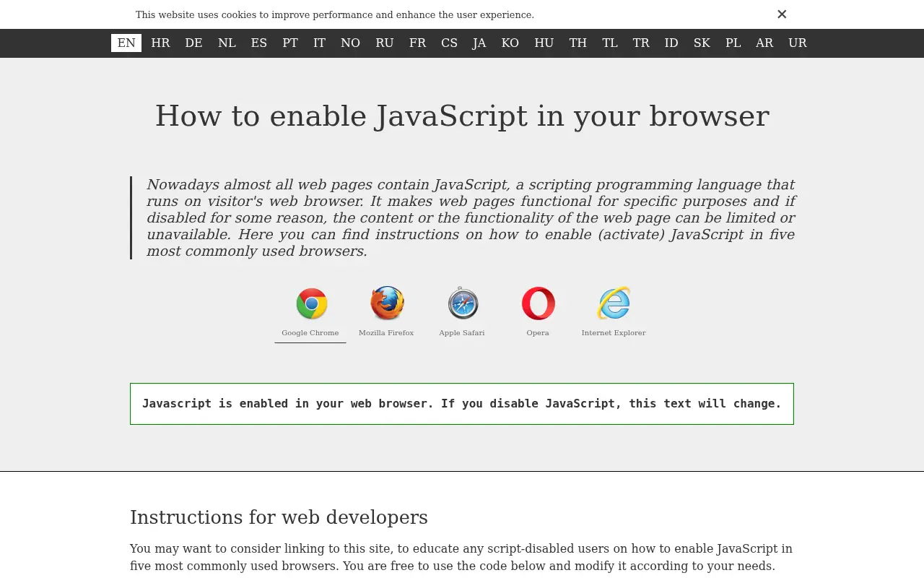
Task: Click the Apple Safari compass icon
Action: 463,303
